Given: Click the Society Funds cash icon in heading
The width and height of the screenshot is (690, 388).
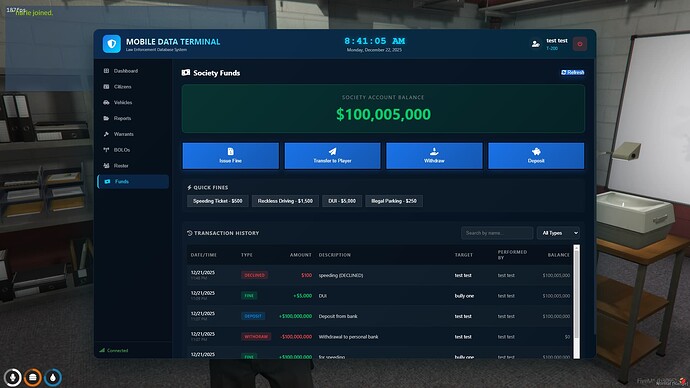Looking at the screenshot, I should (186, 73).
